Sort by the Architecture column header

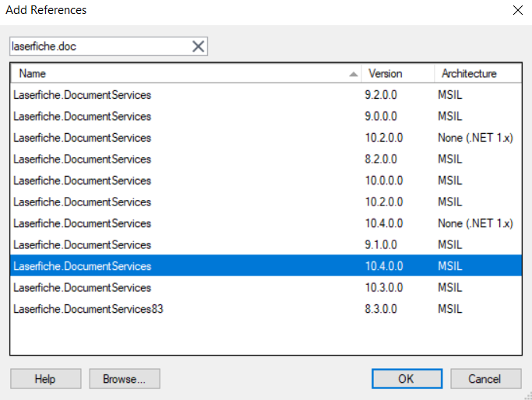pyautogui.click(x=477, y=74)
